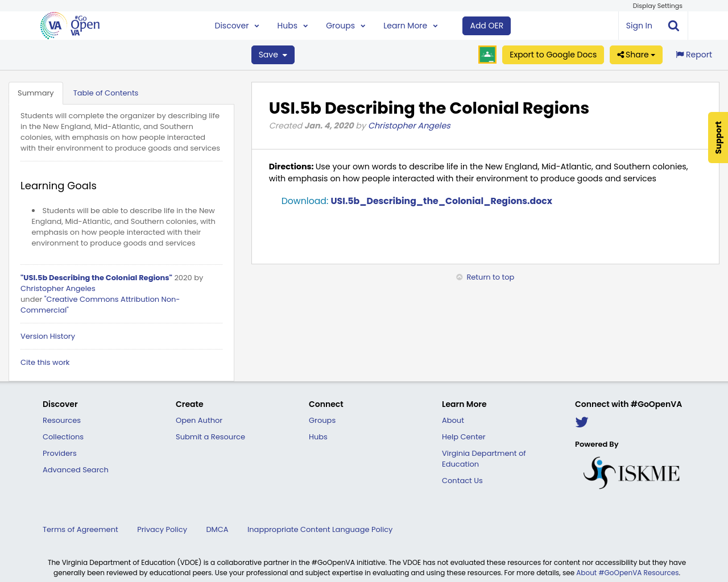The width and height of the screenshot is (728, 582).
Task: Download USI.5b_Describing_the_Colonial_Regions.docx
Action: 441,200
